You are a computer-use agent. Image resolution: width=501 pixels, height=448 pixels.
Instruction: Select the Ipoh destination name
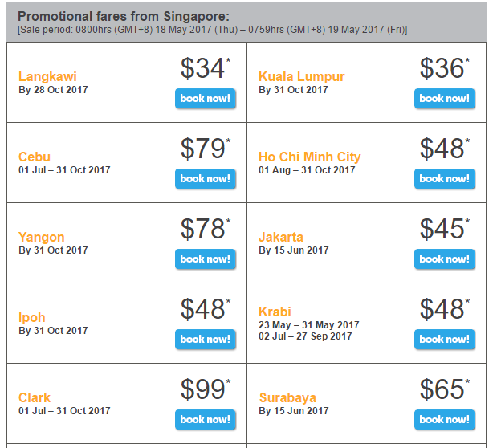(32, 318)
